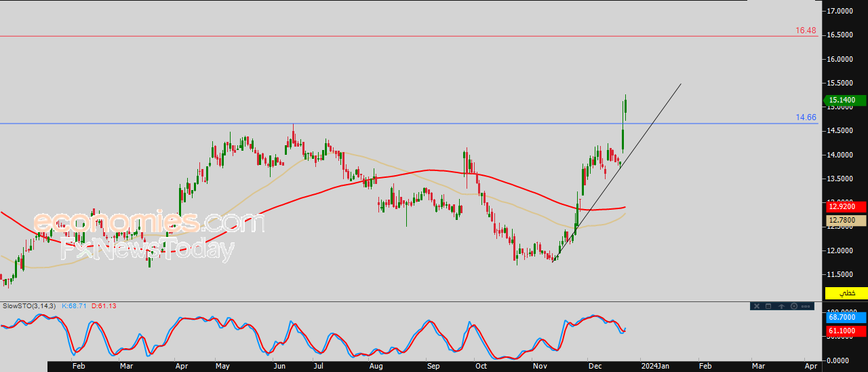
Task: Click the yellow Arabic scale type label
Action: coord(846,293)
